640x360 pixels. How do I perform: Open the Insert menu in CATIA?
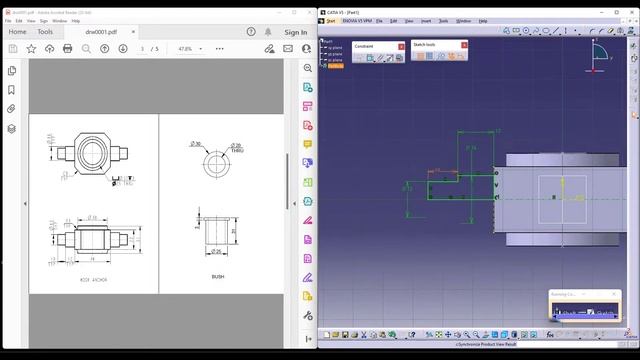(x=426, y=21)
